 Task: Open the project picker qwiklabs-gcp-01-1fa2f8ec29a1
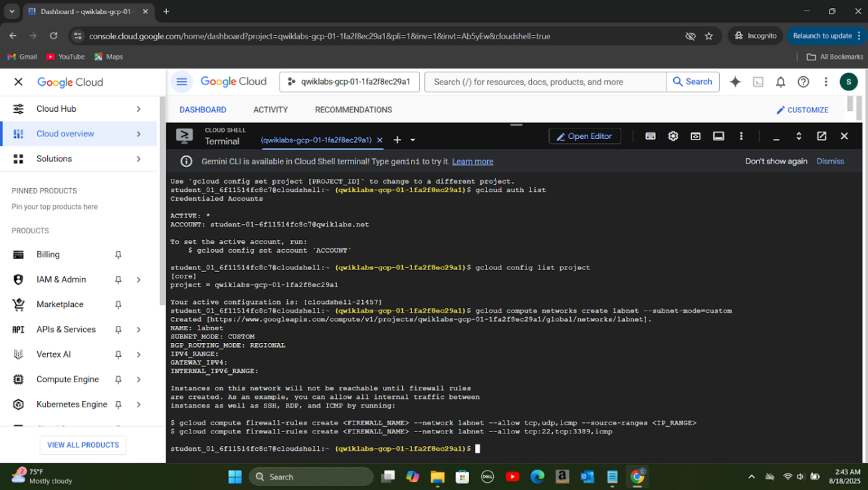[x=349, y=82]
